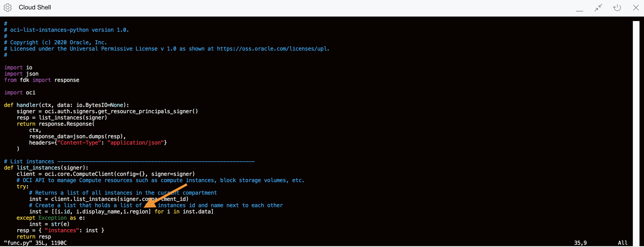Click the oss.oracle.com license URL
Viewport: 644px width, 247px height.
[x=273, y=49]
